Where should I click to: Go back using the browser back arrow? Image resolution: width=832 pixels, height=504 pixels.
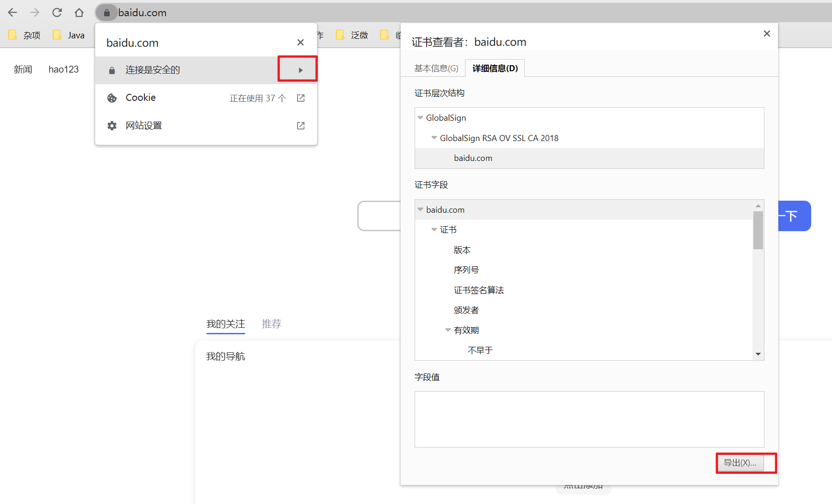point(12,12)
